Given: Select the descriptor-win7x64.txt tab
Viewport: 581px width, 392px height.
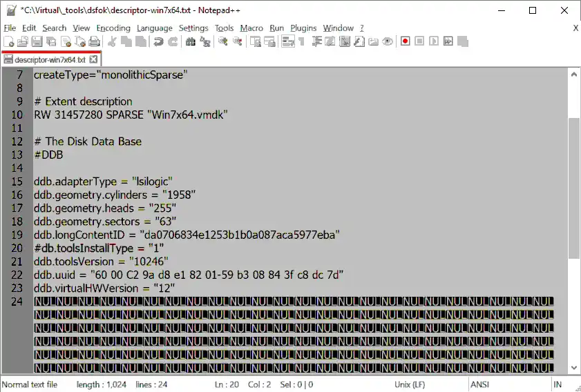Looking at the screenshot, I should (50, 59).
